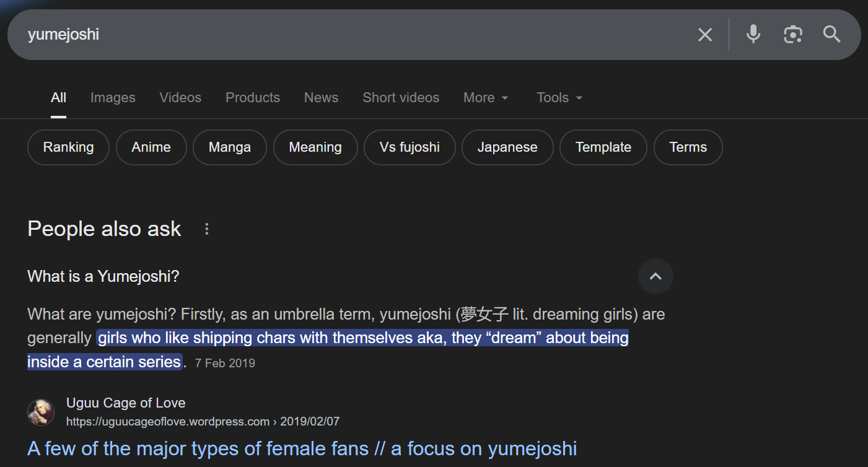Choose the Manga filter chip
Image resolution: width=868 pixels, height=467 pixels.
tap(230, 147)
